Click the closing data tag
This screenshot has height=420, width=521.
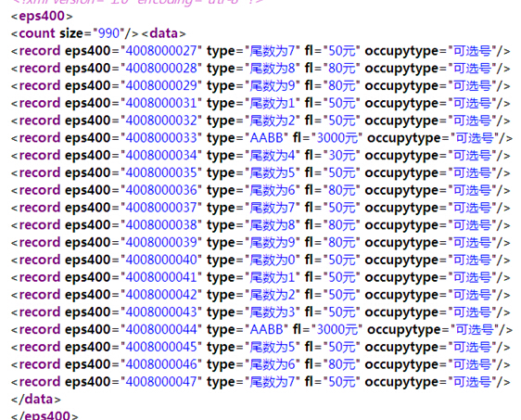[x=36, y=399]
